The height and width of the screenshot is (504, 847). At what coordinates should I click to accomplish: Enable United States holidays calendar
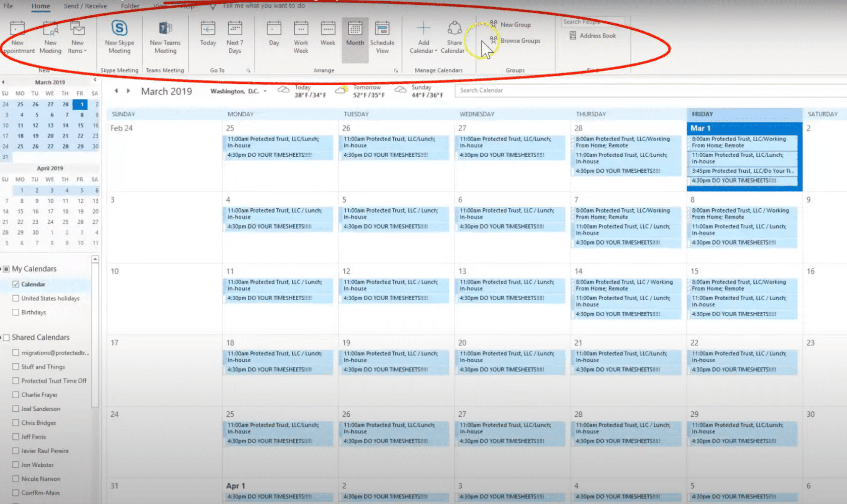(16, 298)
